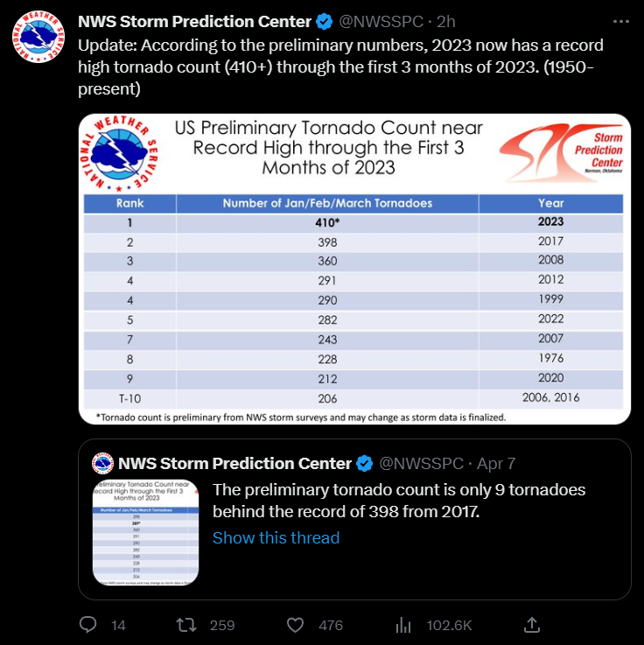Click the reply speech bubble icon
This screenshot has height=645, width=644.
(x=88, y=625)
